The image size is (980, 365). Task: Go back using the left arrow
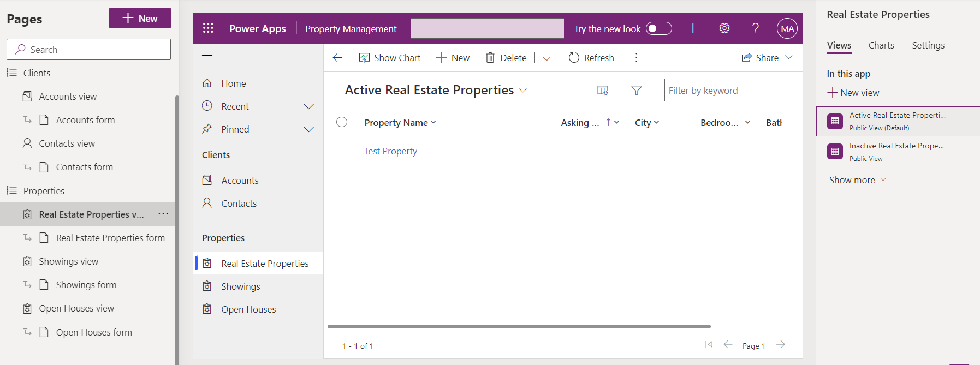(x=337, y=58)
